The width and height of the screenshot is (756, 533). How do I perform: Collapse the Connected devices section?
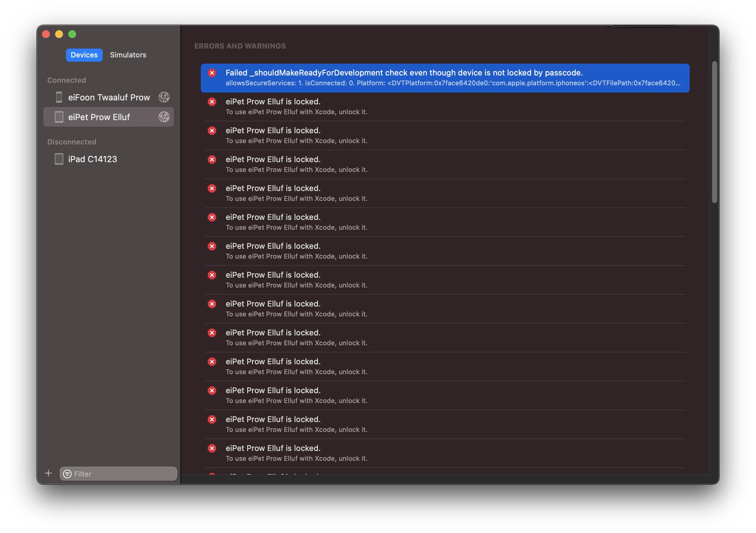click(x=67, y=80)
